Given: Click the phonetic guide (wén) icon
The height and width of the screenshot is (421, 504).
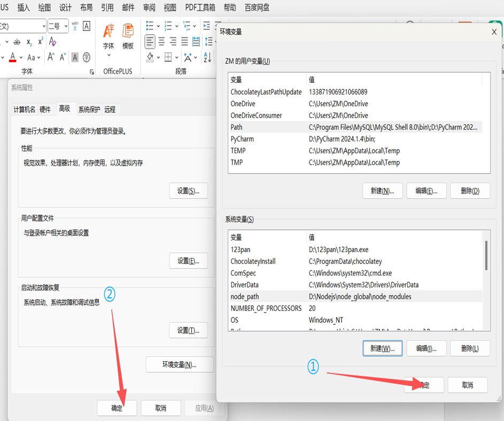Looking at the screenshot, I should [75, 26].
